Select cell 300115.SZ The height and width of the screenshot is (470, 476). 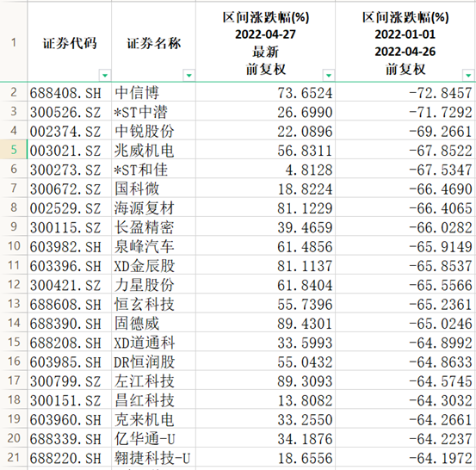coord(70,226)
